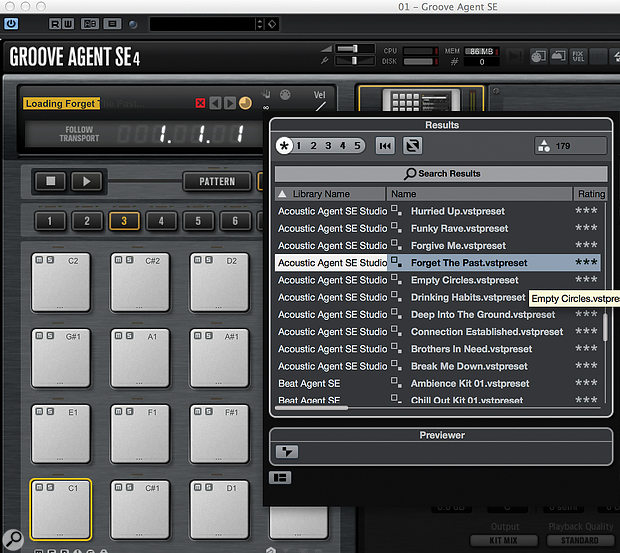
Task: Stop pattern playback with square button
Action: click(51, 181)
